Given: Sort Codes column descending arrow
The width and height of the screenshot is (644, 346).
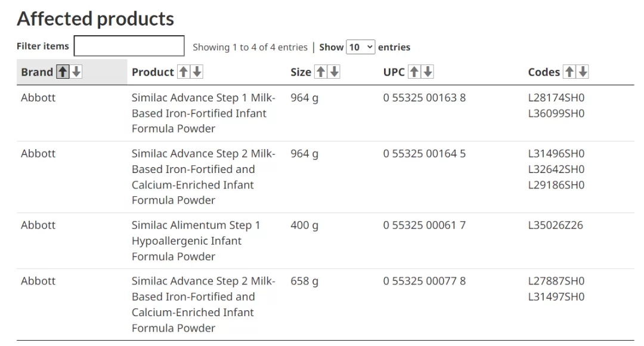Looking at the screenshot, I should 583,72.
